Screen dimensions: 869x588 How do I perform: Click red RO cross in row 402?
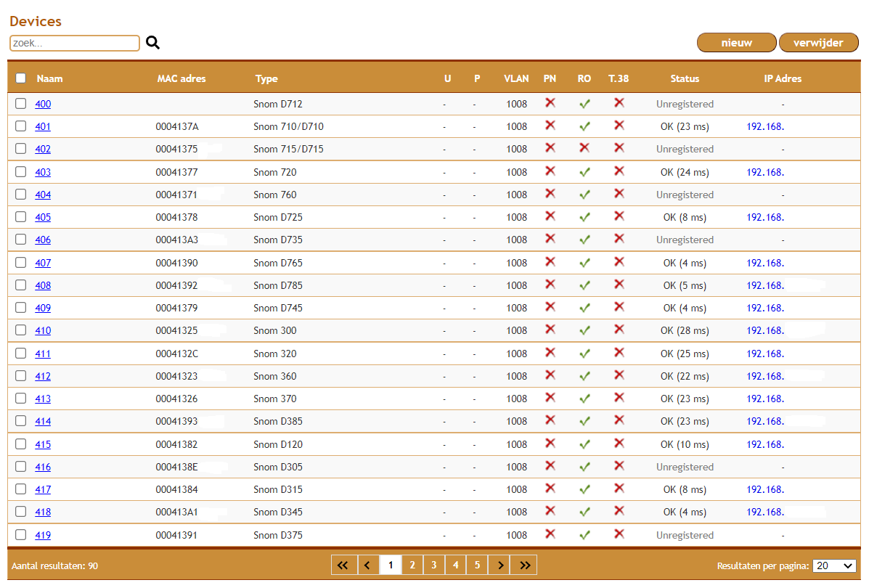pos(584,148)
